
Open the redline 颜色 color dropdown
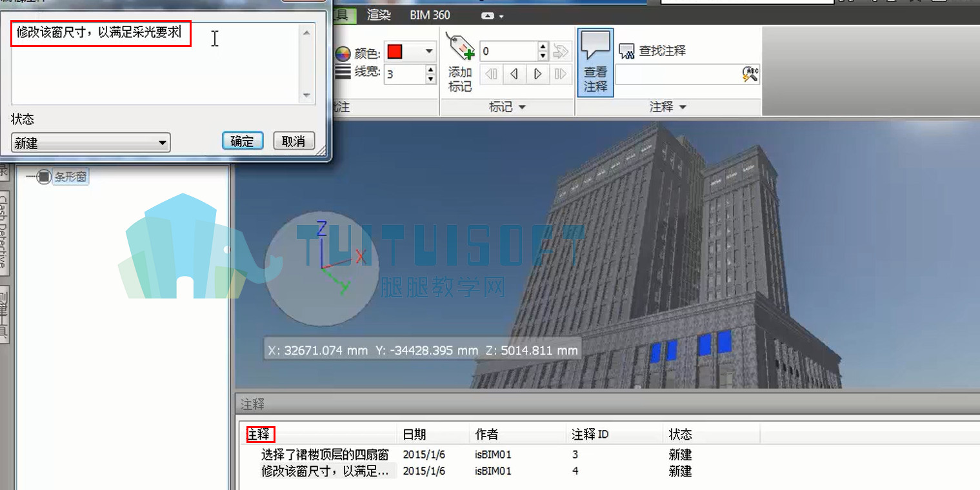tap(428, 52)
